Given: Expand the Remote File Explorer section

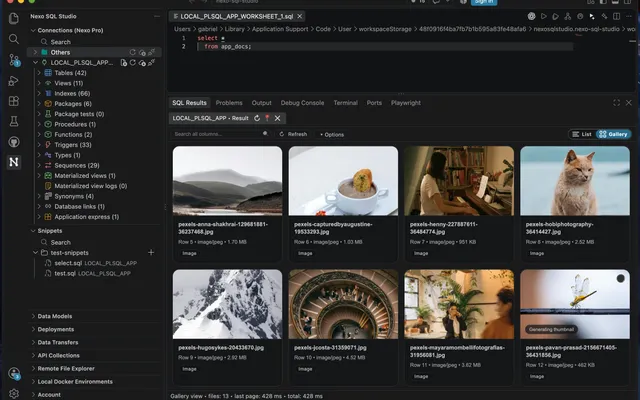Looking at the screenshot, I should (x=33, y=369).
